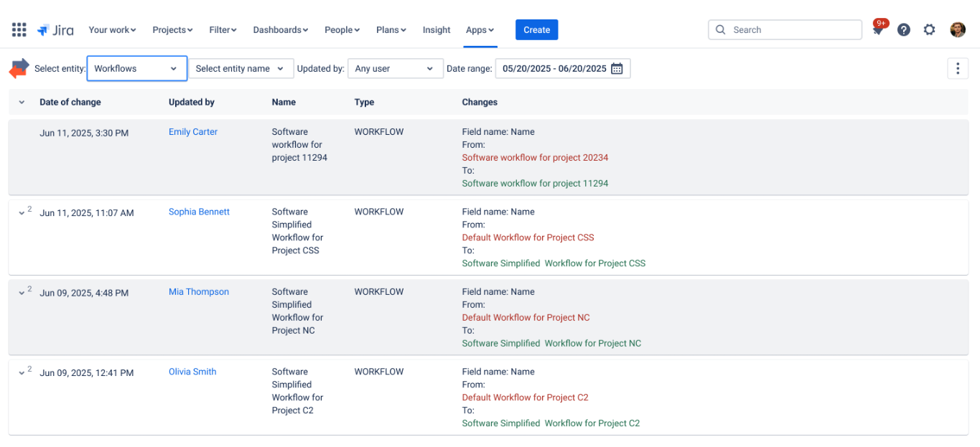Open the three-dot more options menu
The height and width of the screenshot is (447, 980).
pos(958,68)
